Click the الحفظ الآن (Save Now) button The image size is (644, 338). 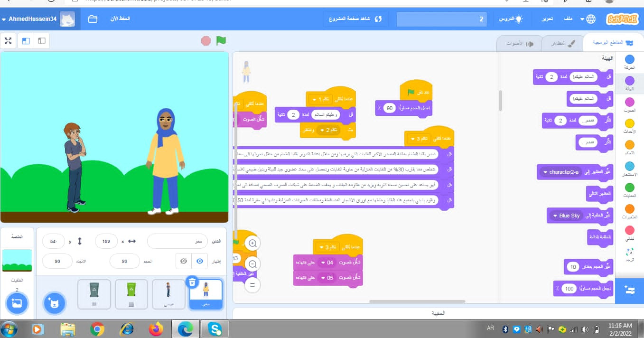pos(120,19)
